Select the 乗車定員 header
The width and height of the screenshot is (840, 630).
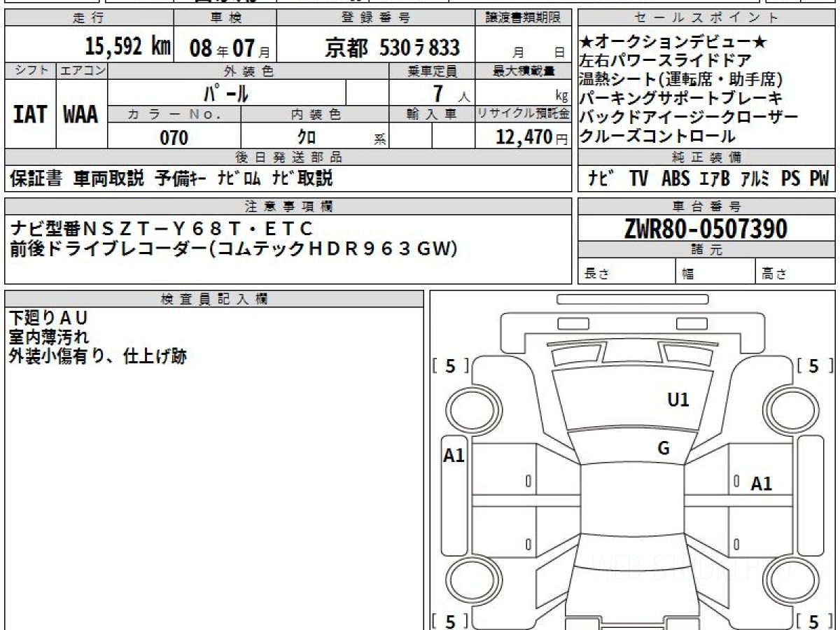(x=432, y=71)
